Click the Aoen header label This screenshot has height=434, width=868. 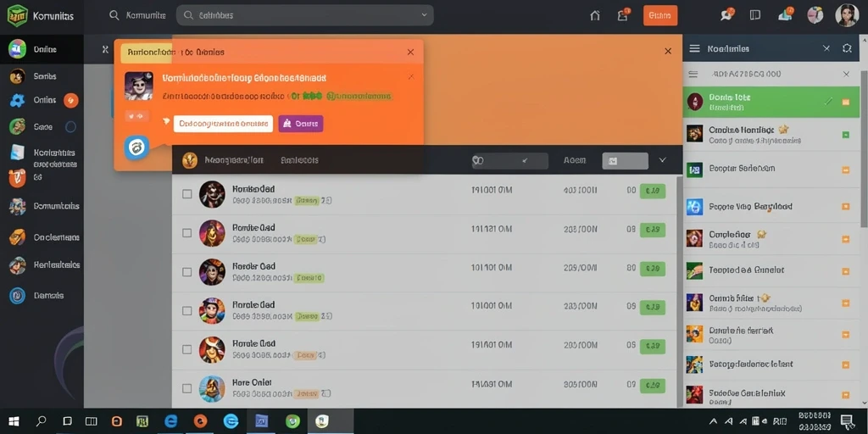point(575,160)
